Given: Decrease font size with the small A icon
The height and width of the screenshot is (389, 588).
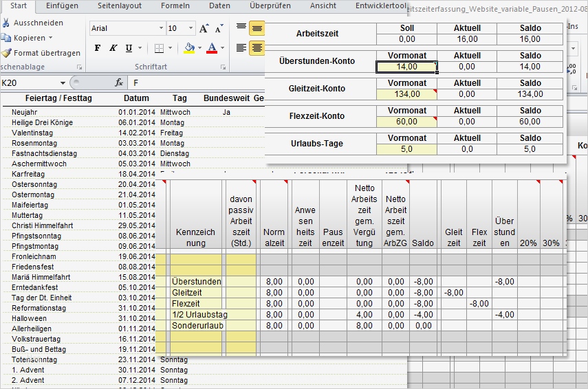Looking at the screenshot, I should [219, 29].
